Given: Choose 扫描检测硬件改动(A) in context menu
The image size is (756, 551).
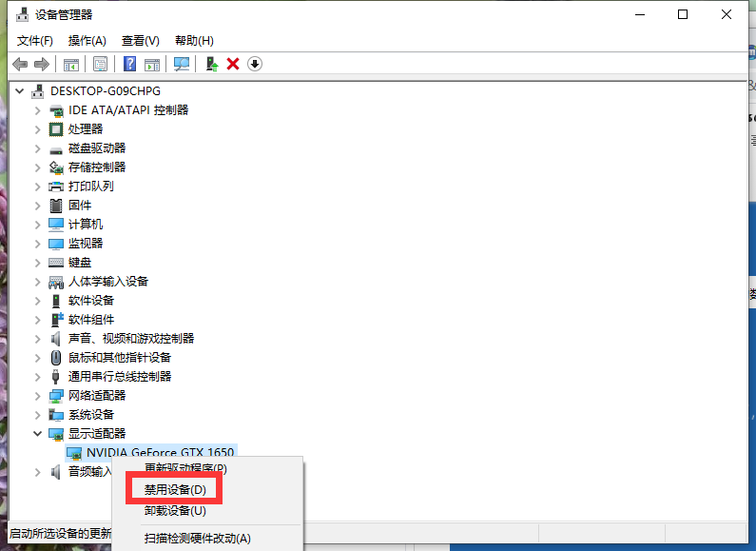Looking at the screenshot, I should point(197,538).
